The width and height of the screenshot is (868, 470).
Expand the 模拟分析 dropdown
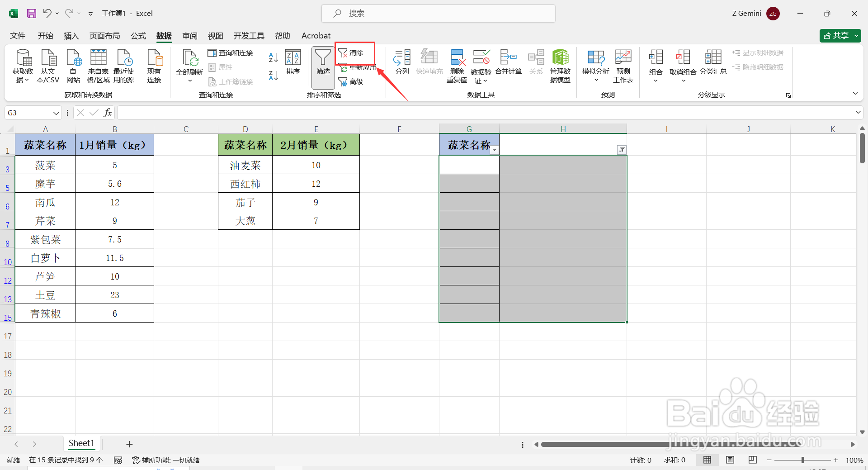596,79
